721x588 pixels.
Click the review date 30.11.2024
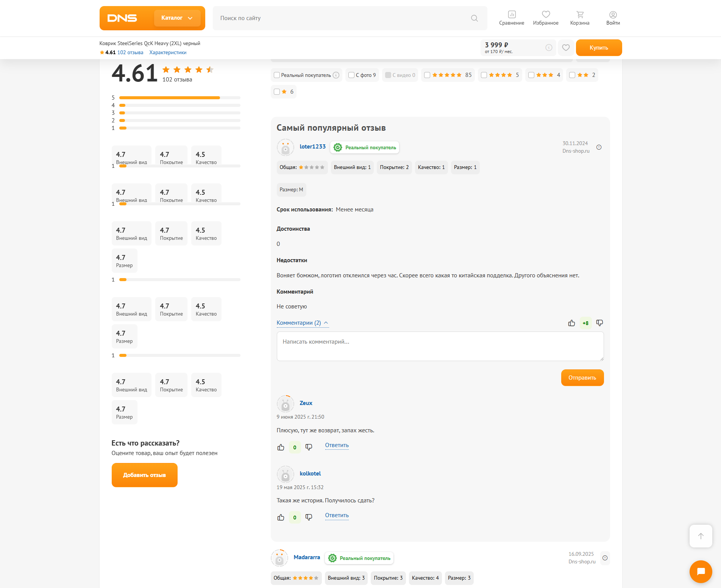click(x=575, y=143)
